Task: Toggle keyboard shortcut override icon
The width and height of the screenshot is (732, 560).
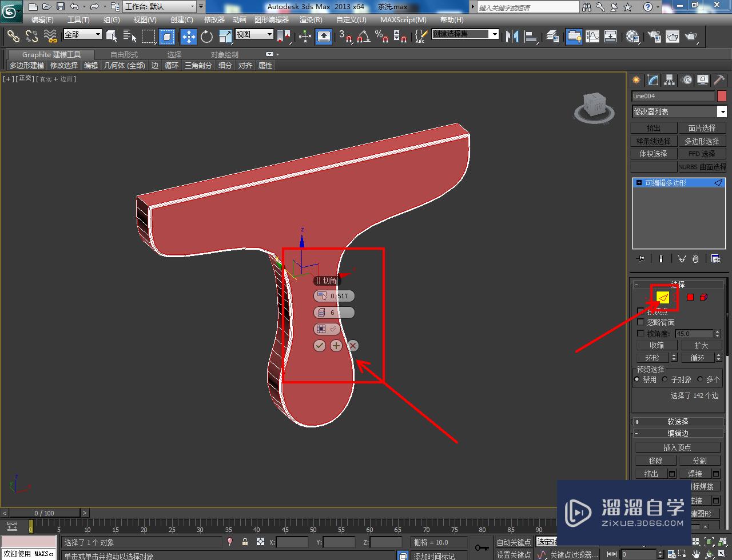Action: (x=324, y=37)
